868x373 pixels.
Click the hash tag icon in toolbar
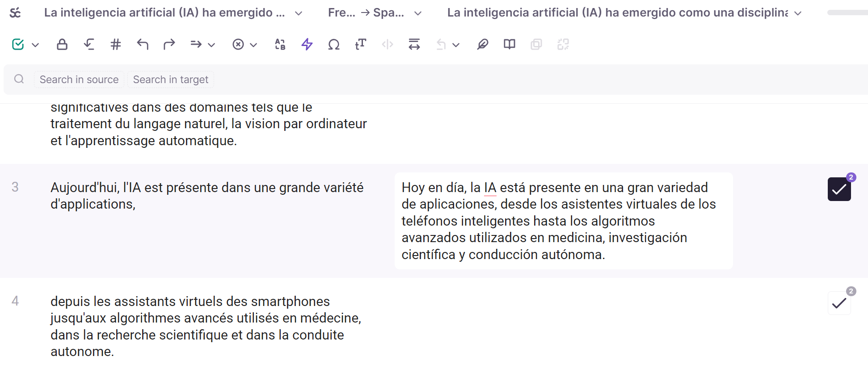tap(116, 44)
